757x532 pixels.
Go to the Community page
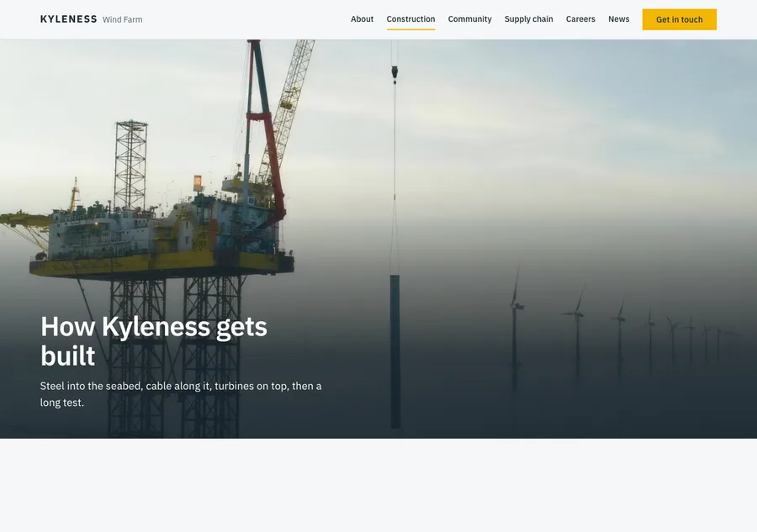pos(469,19)
